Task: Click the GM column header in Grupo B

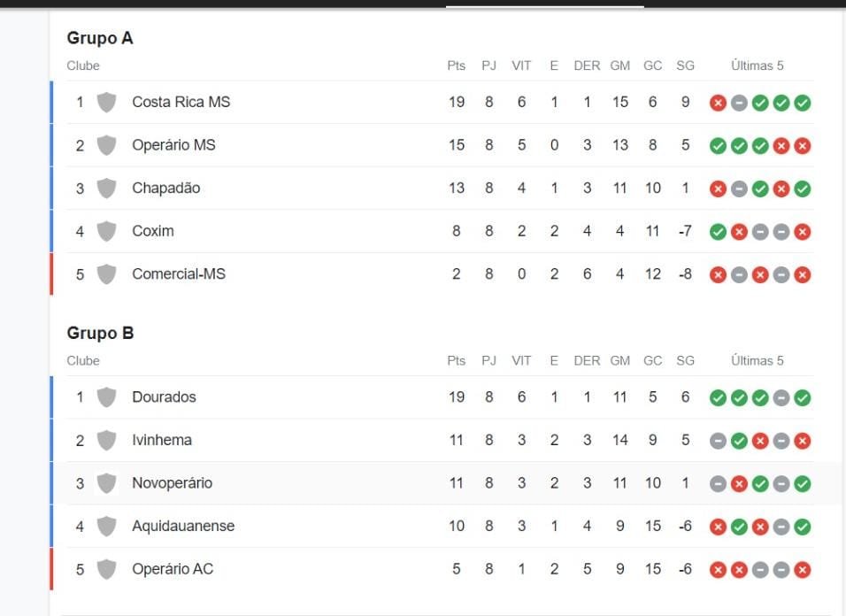Action: (619, 360)
